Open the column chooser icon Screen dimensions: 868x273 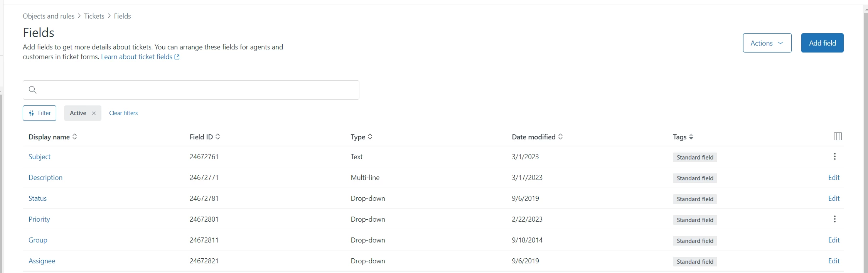tap(838, 136)
